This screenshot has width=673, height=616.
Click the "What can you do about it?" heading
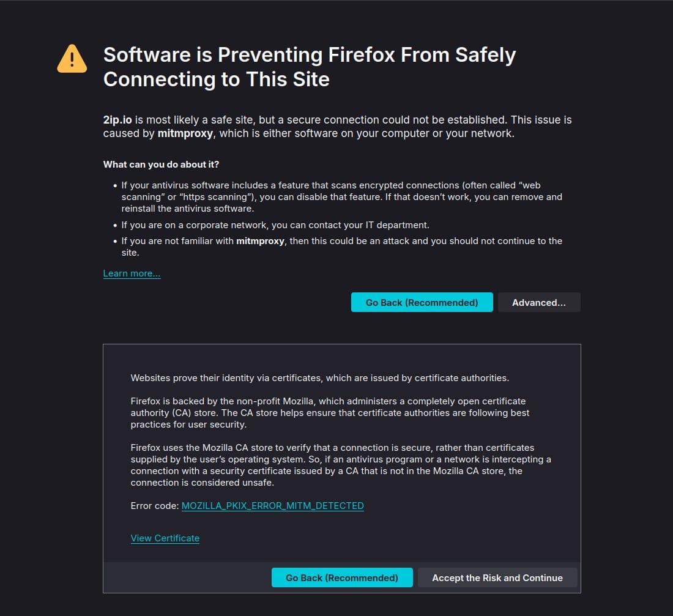pos(161,165)
